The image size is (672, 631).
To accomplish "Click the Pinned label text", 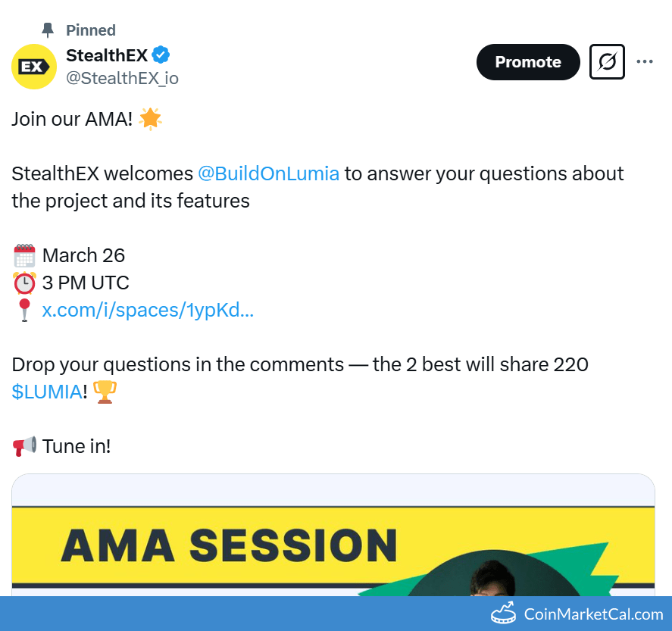I will coord(91,30).
